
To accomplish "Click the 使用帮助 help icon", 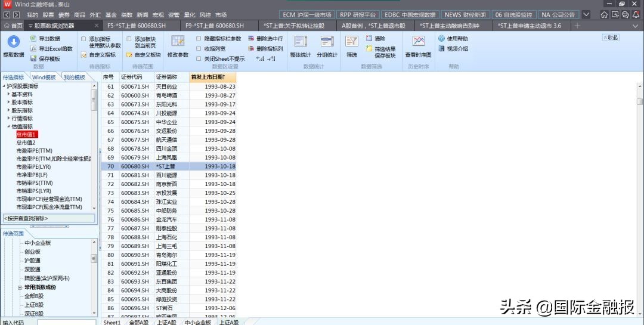I will click(x=441, y=39).
